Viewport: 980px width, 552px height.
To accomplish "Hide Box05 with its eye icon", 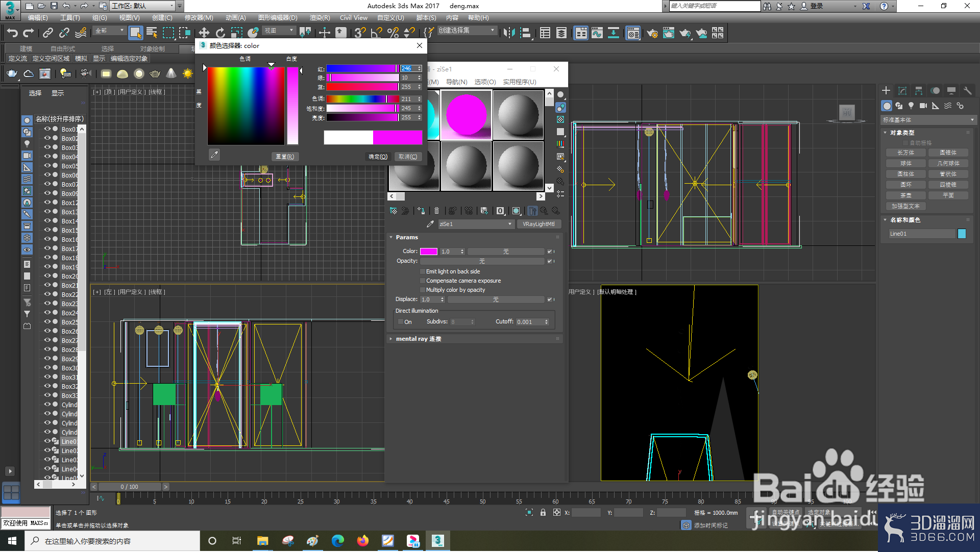I will pos(47,166).
